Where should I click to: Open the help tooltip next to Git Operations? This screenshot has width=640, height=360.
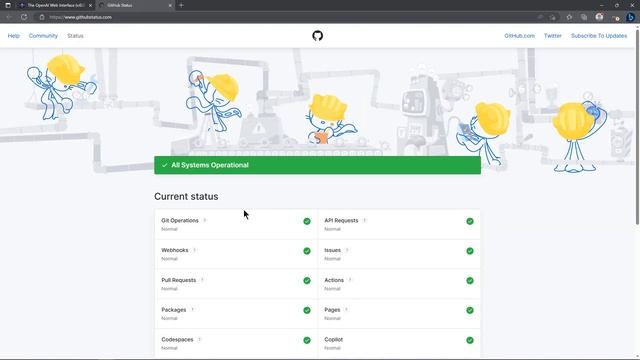pos(204,220)
